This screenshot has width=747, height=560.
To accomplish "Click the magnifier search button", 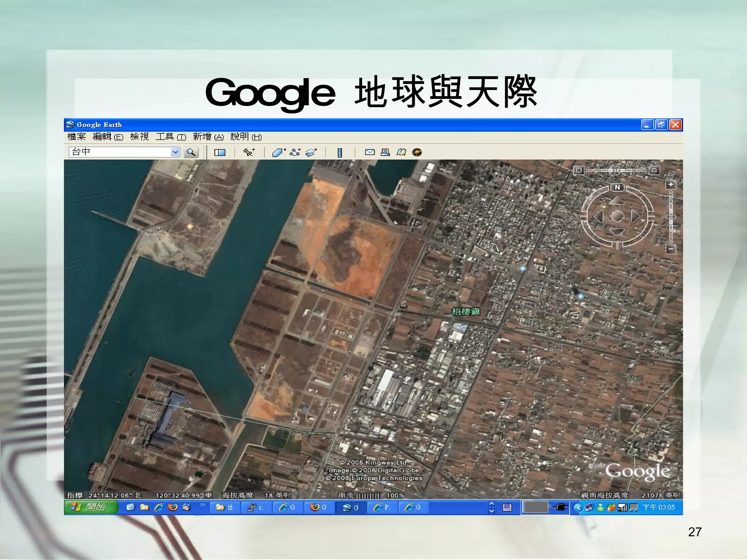I will click(191, 152).
